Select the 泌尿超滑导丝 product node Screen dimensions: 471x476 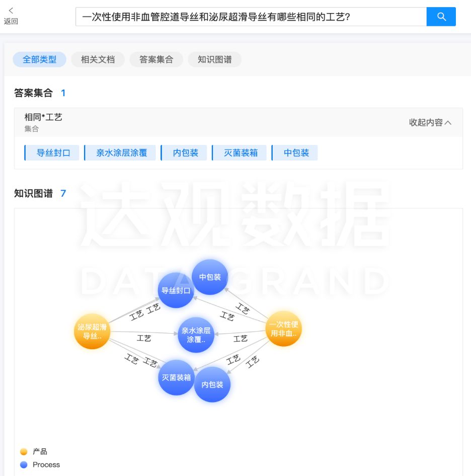tap(92, 331)
